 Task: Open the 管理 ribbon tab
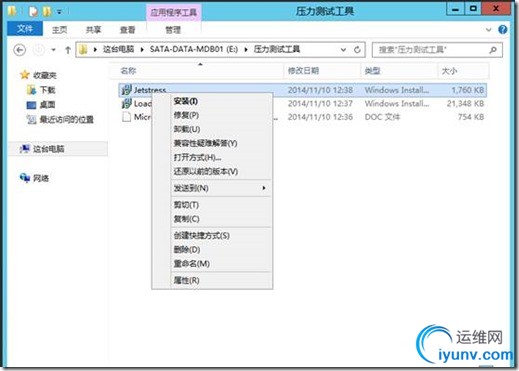(173, 30)
